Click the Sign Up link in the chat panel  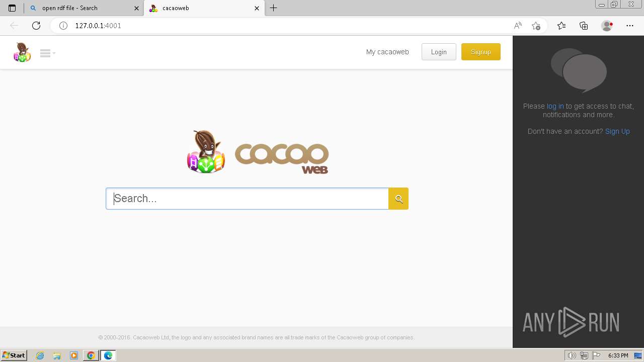click(x=617, y=131)
